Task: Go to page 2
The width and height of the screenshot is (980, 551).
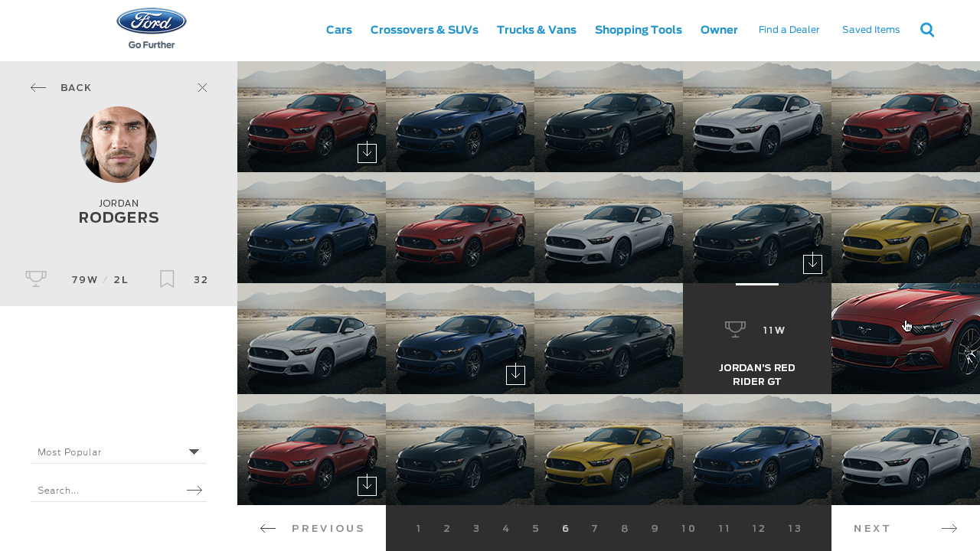Action: tap(447, 528)
